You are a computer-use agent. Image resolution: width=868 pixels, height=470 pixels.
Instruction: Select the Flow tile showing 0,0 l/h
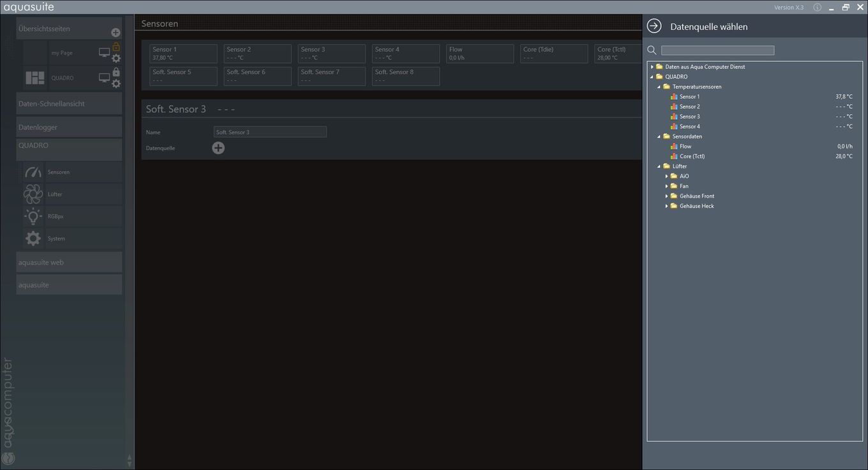tap(480, 54)
